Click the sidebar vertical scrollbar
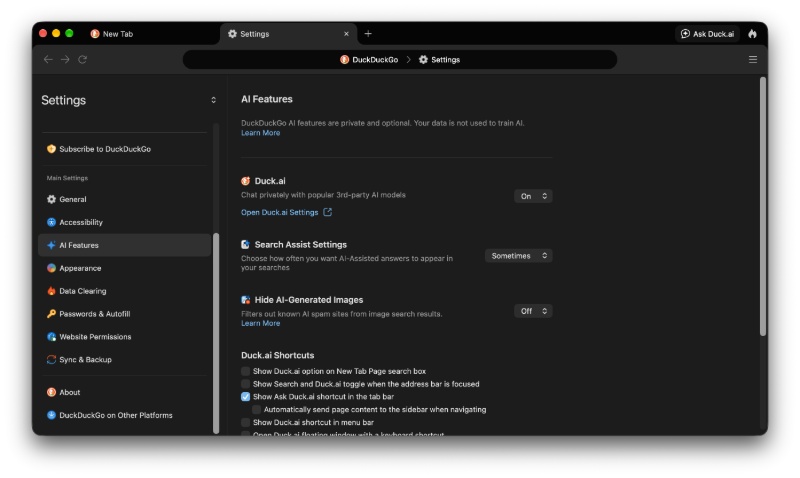 click(216, 333)
